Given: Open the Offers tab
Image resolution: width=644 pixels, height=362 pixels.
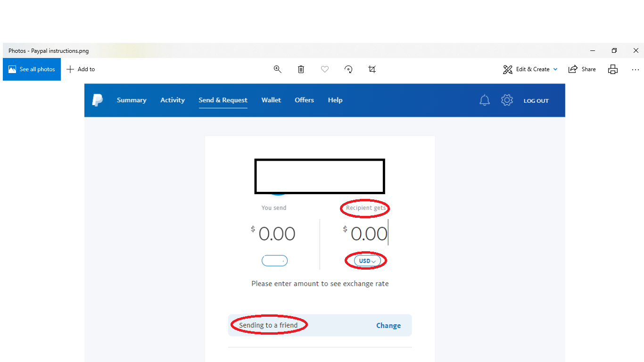Looking at the screenshot, I should (304, 100).
